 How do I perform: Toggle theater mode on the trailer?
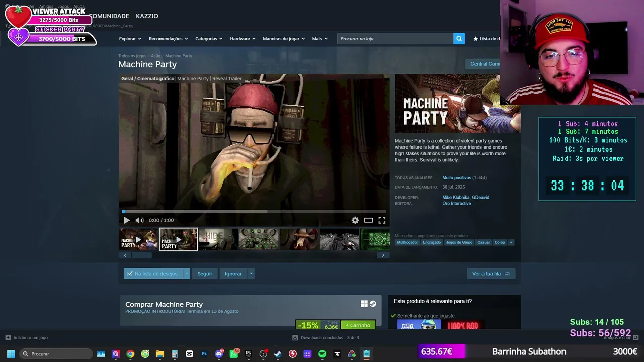click(x=369, y=220)
